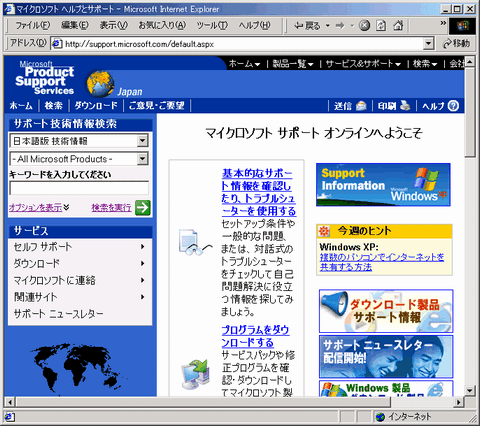Open the 表示(V) menu
This screenshot has height=426, width=480.
[114, 25]
